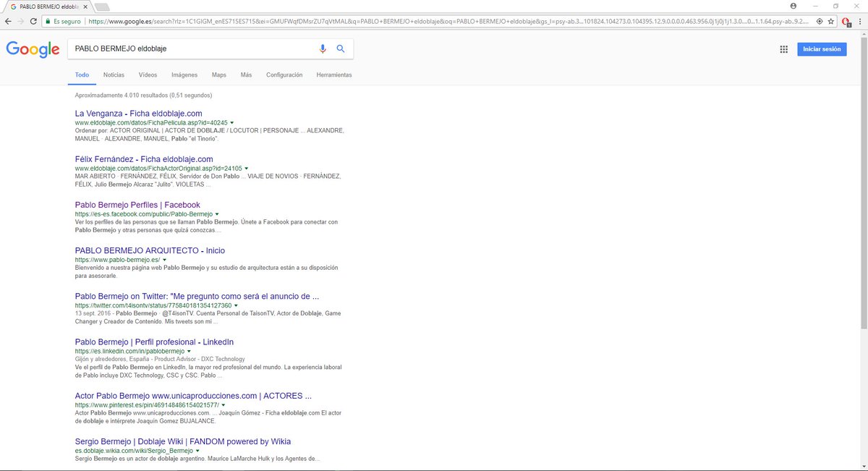Screen dimensions: 868x471
Task: Close the PABLO BERMEJO browser tab
Action: click(85, 7)
